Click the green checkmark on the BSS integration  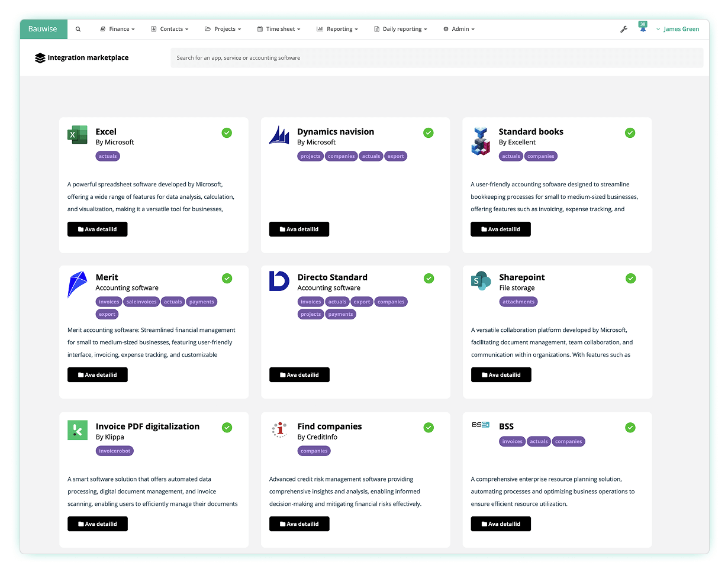[630, 427]
